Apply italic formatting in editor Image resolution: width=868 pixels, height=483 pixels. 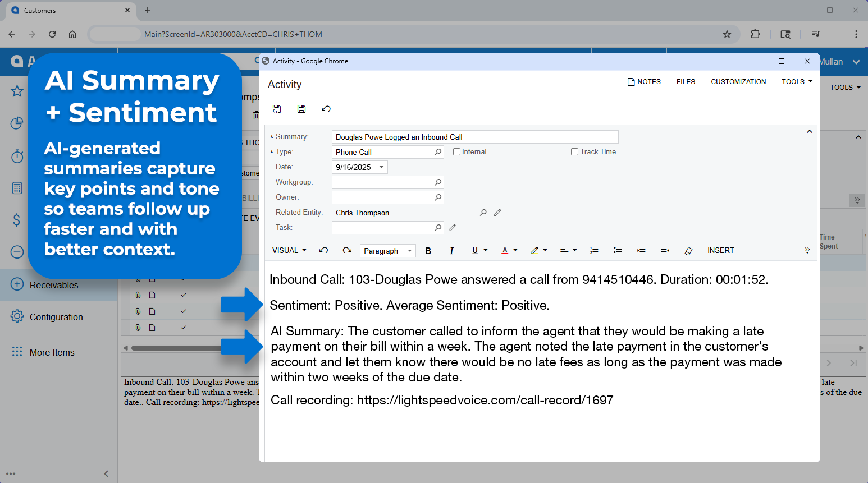[451, 251]
